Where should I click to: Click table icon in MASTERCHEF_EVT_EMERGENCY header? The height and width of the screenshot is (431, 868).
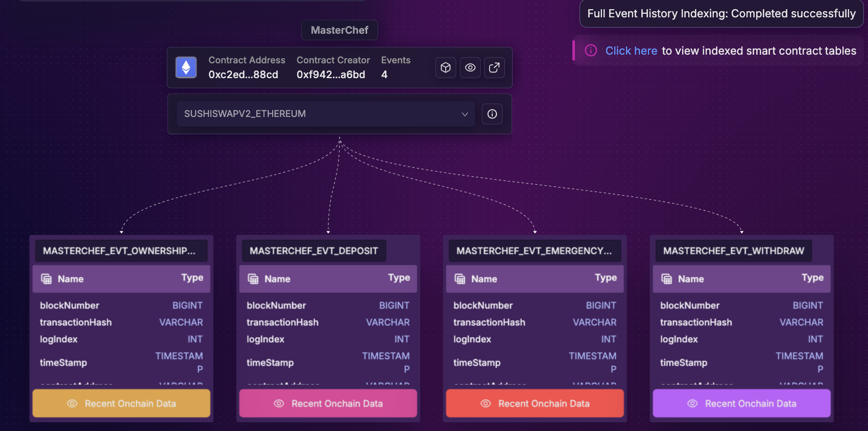(x=460, y=279)
